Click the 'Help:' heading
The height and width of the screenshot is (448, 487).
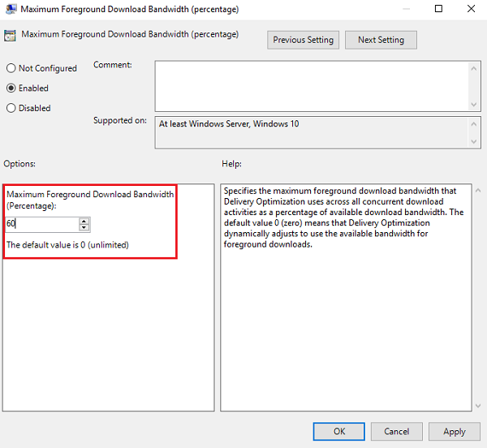[231, 164]
